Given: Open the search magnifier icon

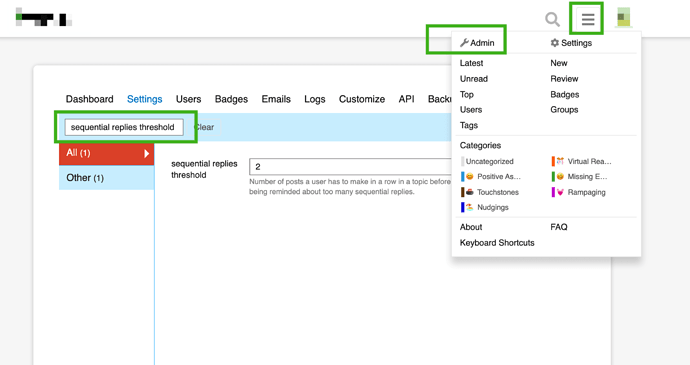Looking at the screenshot, I should click(x=552, y=20).
